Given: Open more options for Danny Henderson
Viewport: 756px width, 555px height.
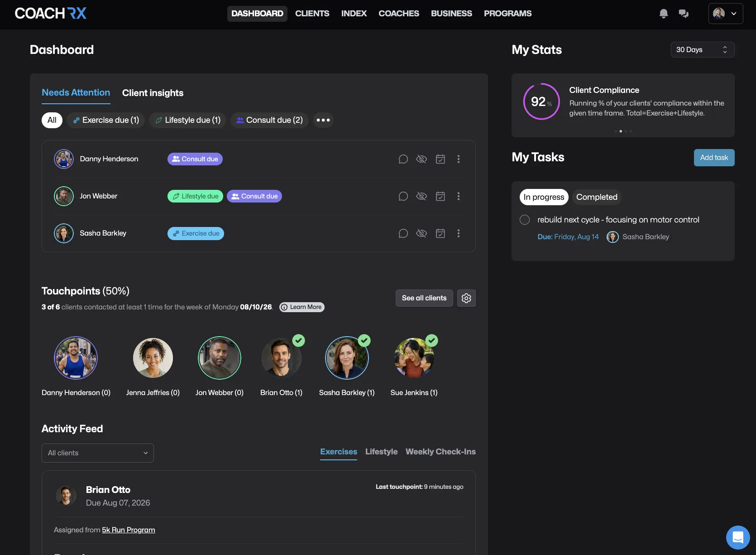Looking at the screenshot, I should [459, 159].
